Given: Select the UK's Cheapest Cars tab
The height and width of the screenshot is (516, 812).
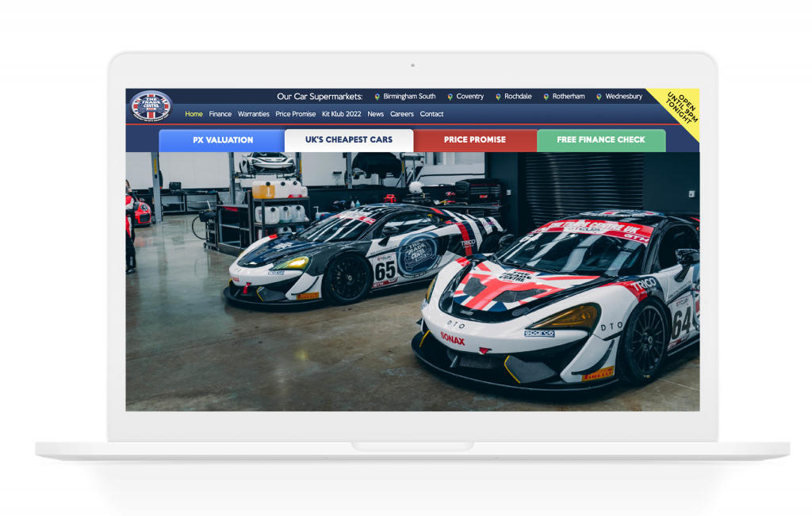Looking at the screenshot, I should click(x=349, y=140).
